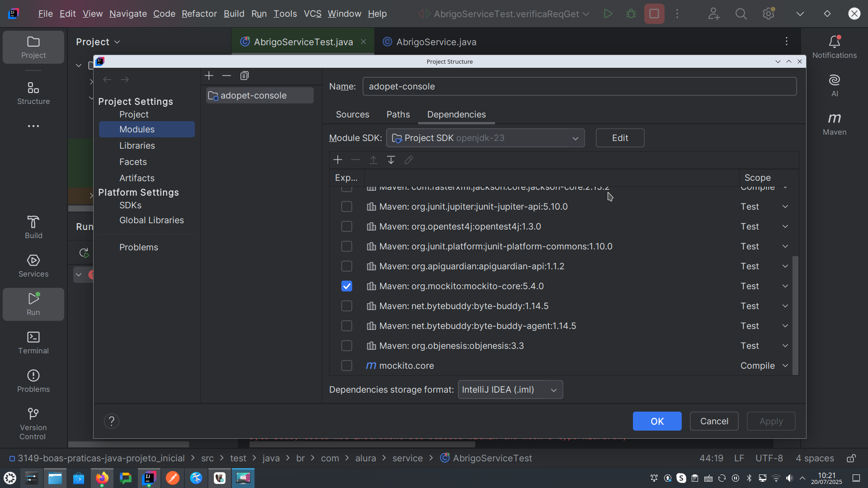The height and width of the screenshot is (488, 868).
Task: Toggle export for apiguardian-api dependency
Action: (x=347, y=266)
